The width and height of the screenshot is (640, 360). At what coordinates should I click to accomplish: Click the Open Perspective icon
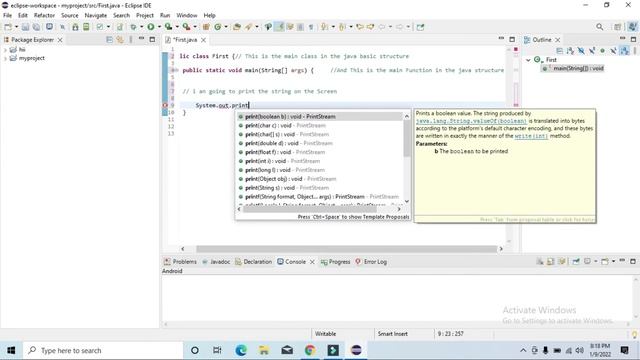618,27
